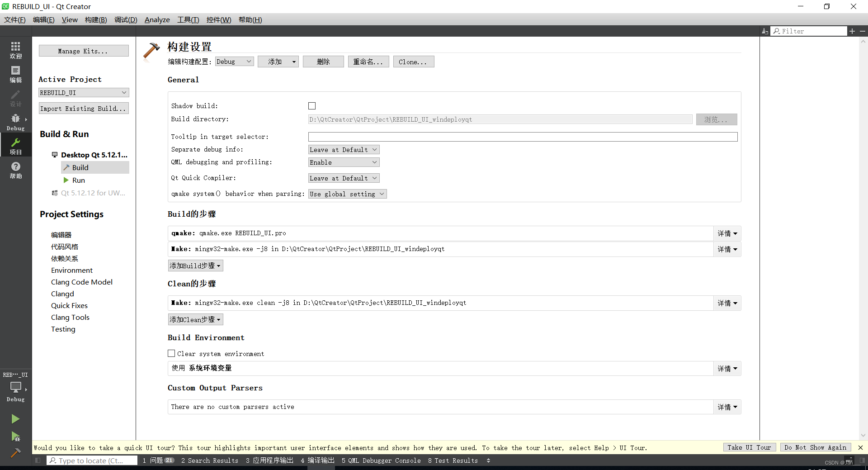The image size is (868, 470).
Task: Enable Clear system environment checkbox
Action: pyautogui.click(x=171, y=353)
